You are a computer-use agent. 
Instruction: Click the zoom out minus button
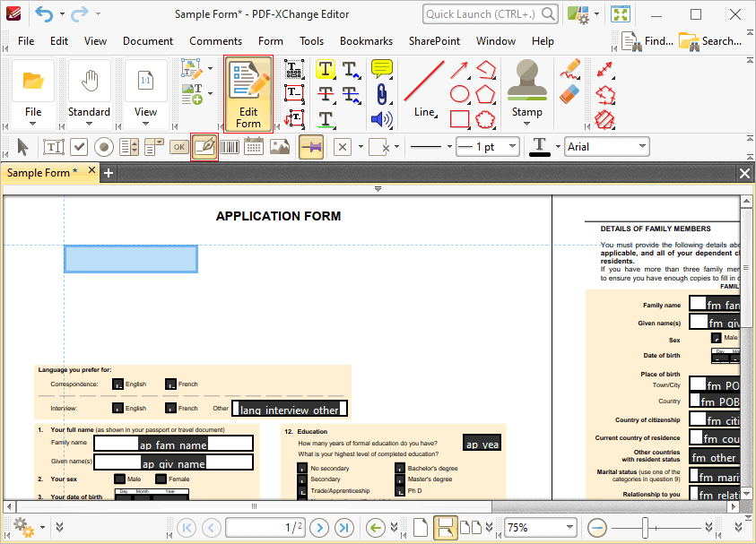click(x=597, y=528)
